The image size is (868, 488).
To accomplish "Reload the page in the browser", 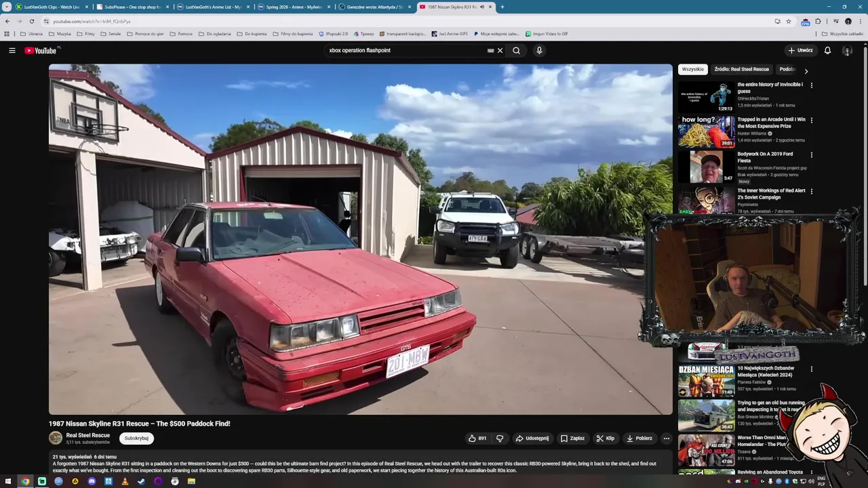I will pyautogui.click(x=31, y=21).
